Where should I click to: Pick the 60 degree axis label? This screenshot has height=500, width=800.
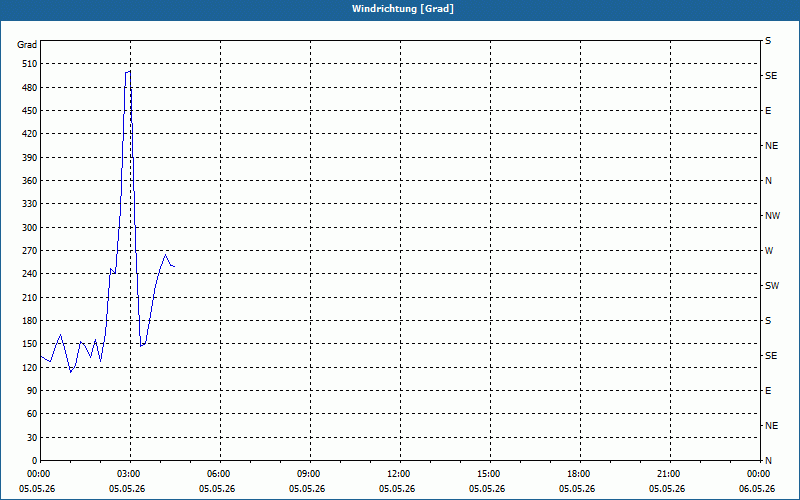coord(32,414)
